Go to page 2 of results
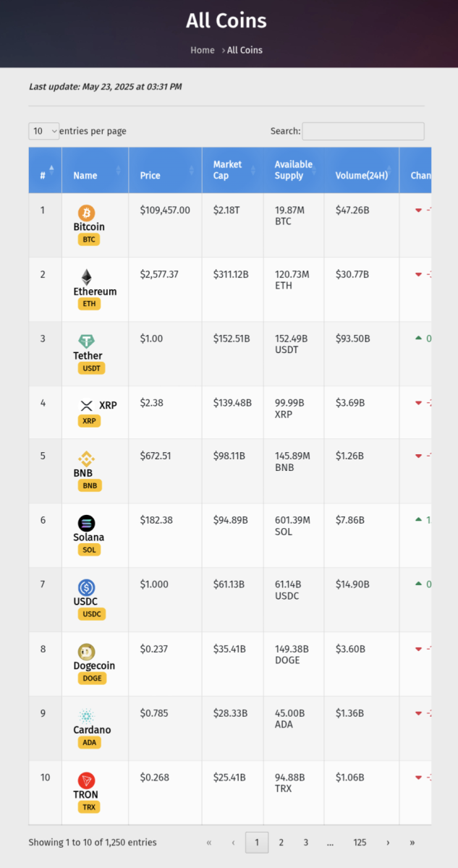The width and height of the screenshot is (458, 868). pyautogui.click(x=281, y=843)
